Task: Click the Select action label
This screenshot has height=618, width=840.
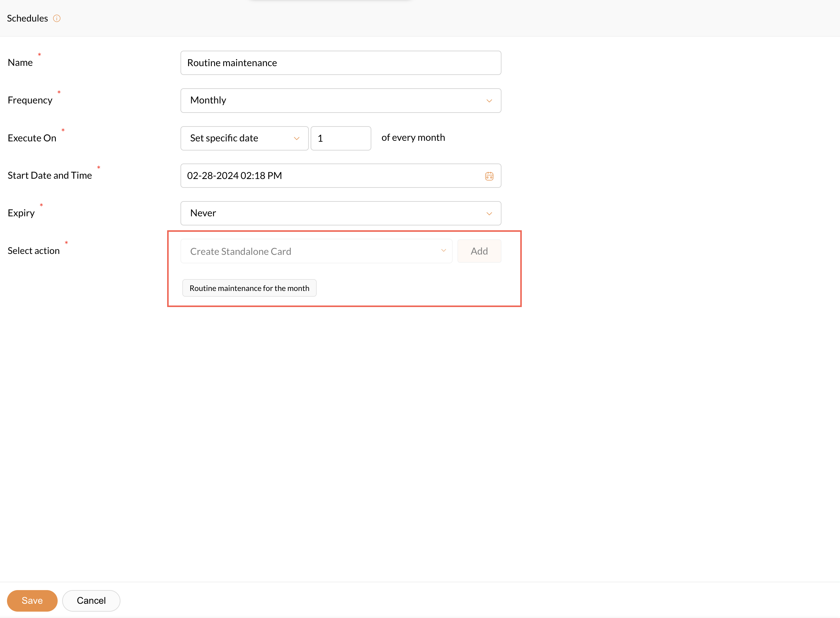Action: pos(34,251)
